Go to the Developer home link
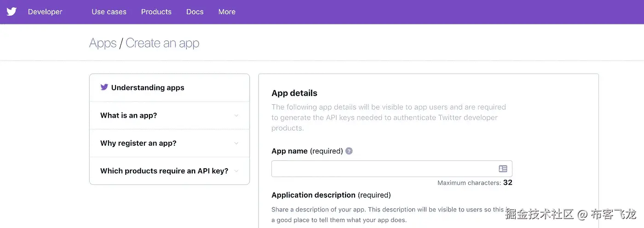Viewport: 644px width, 228px height. pos(45,12)
